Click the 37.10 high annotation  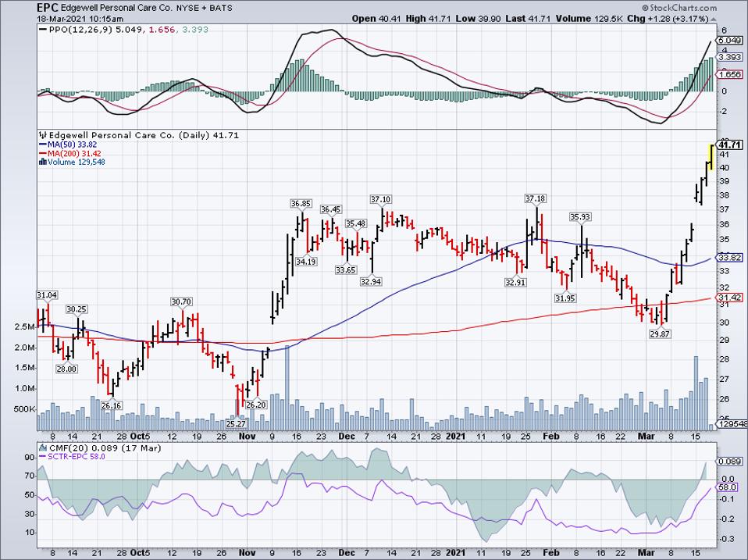381,199
